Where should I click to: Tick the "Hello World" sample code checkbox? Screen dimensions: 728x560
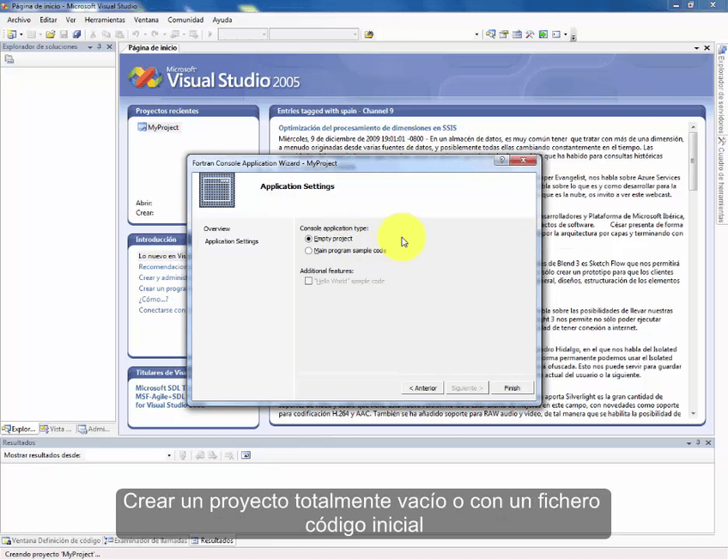click(x=309, y=281)
